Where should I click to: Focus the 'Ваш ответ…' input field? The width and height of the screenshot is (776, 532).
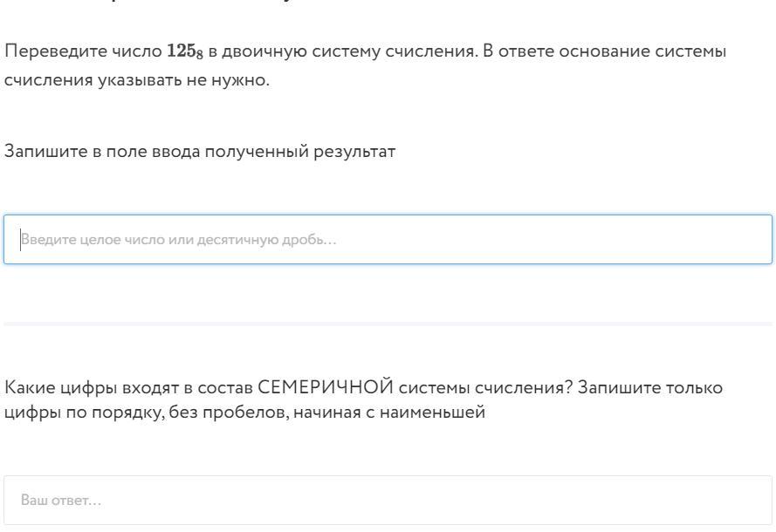388,500
